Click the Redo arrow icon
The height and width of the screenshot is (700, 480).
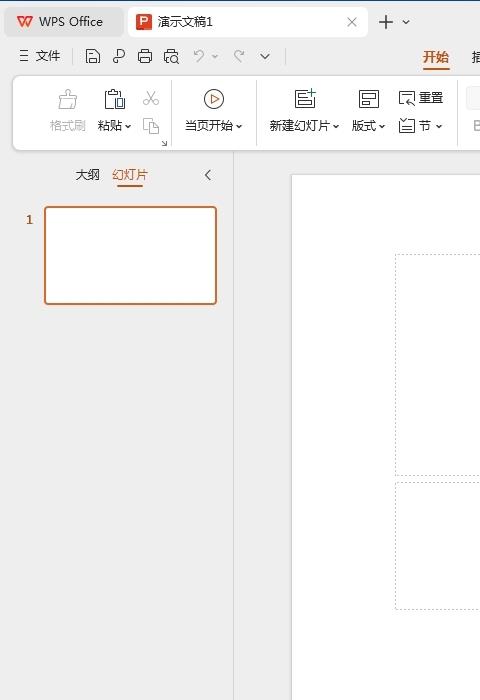coord(239,56)
